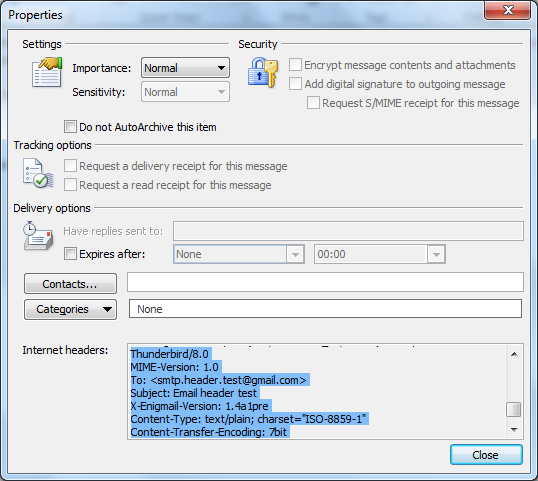The width and height of the screenshot is (538, 481).
Task: Click the Security padlock and key icon
Action: point(263,72)
